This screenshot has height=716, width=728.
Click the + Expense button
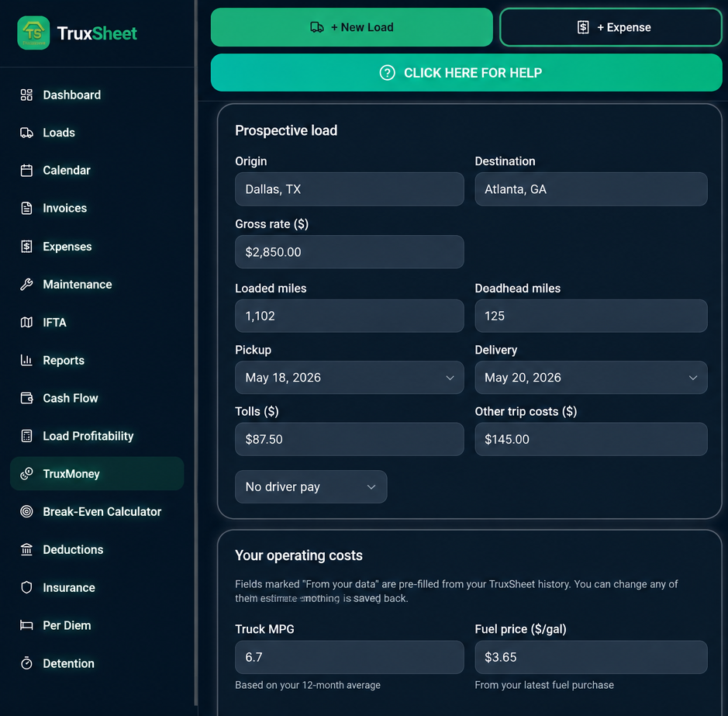coord(610,27)
